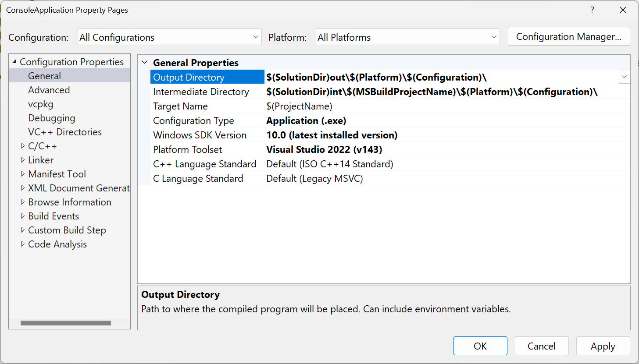Click the OK button
The width and height of the screenshot is (639, 364).
480,346
